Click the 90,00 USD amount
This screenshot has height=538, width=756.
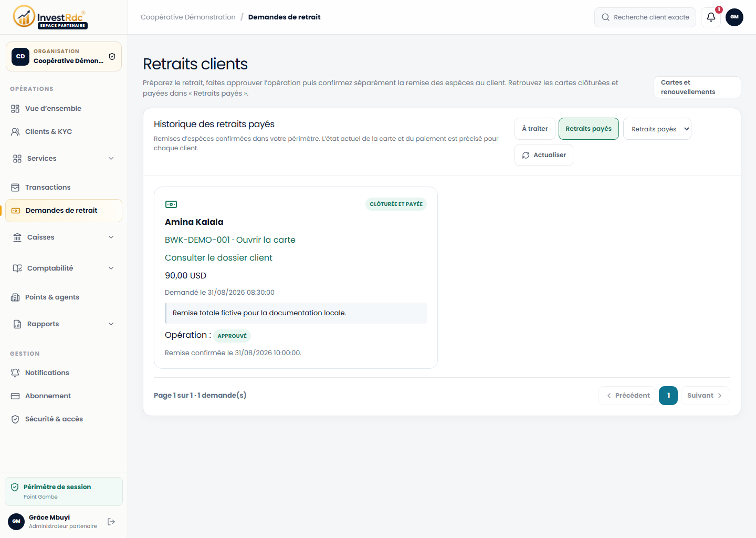point(186,276)
